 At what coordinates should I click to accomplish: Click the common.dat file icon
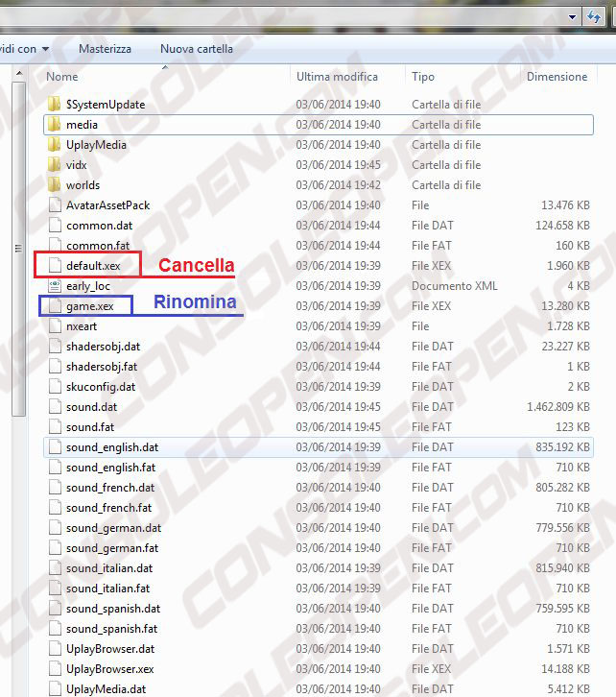(55, 226)
